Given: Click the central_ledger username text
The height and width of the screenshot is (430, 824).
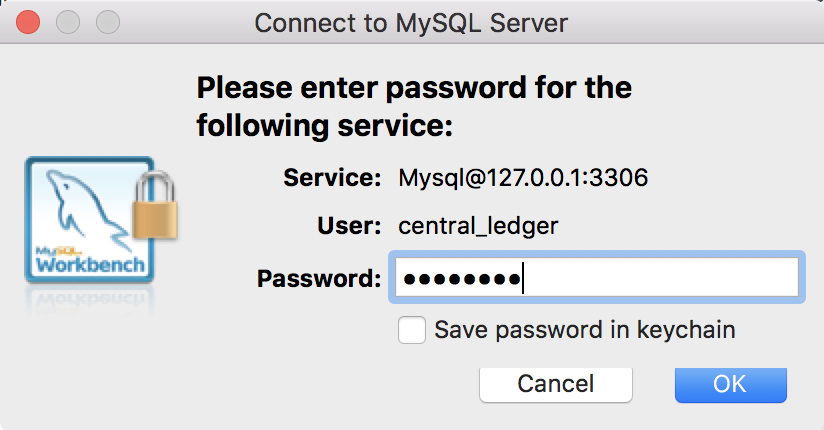Looking at the screenshot, I should tap(478, 227).
